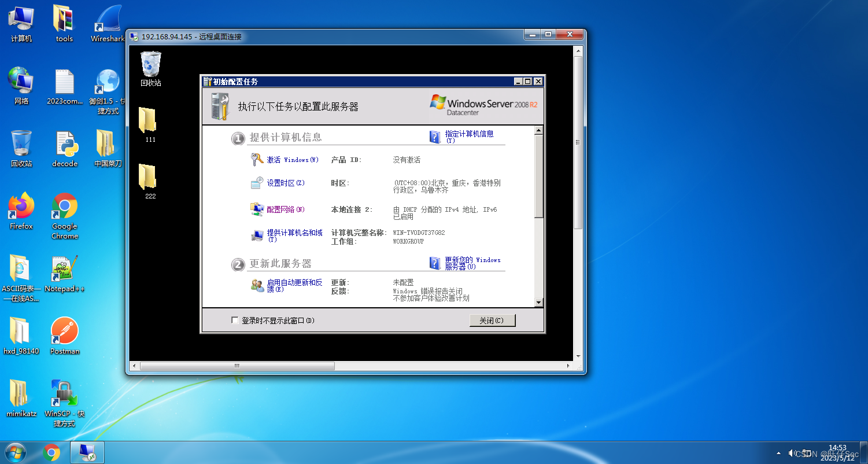Viewport: 868px width, 464px height.
Task: Click the 初始配置任务 vertical scrollbar thumb
Action: (539, 176)
